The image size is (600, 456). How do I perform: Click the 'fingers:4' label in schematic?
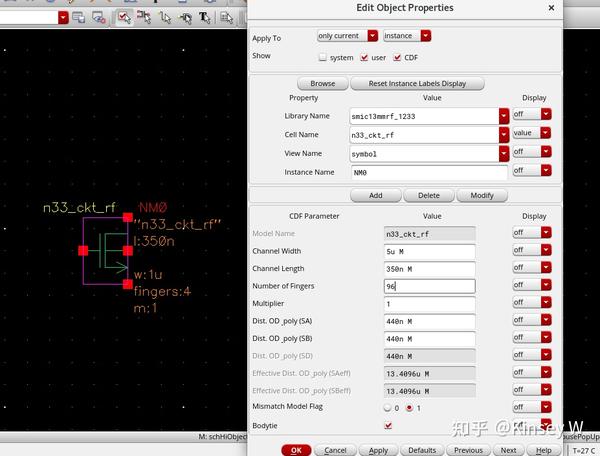coord(162,292)
